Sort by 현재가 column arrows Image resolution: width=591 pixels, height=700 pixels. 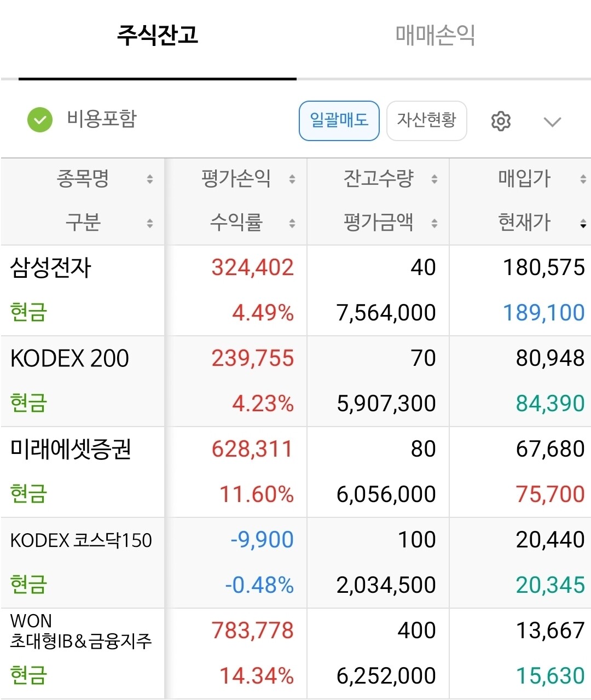pos(583,223)
